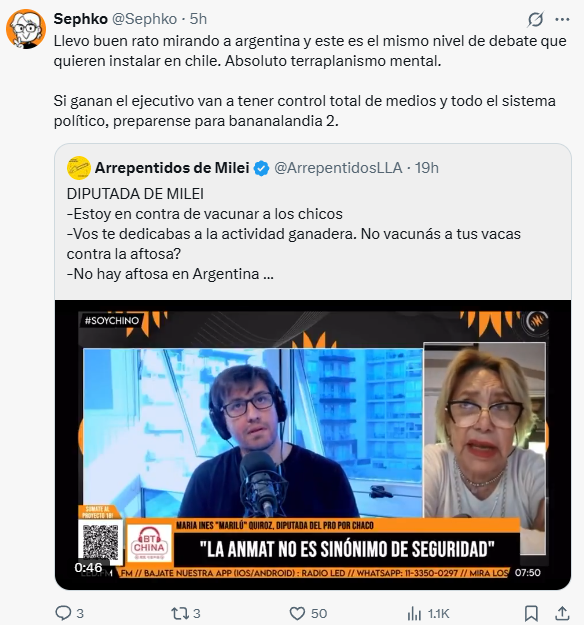
Task: Bookmark this post
Action: click(x=531, y=613)
